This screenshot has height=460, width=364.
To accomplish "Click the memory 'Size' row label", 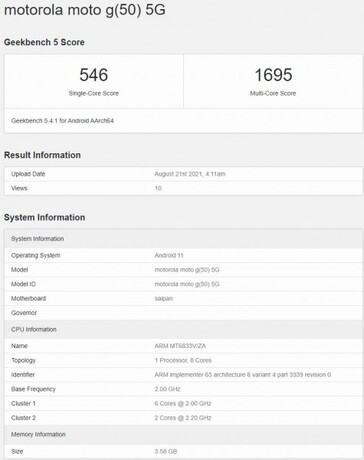I will (17, 451).
